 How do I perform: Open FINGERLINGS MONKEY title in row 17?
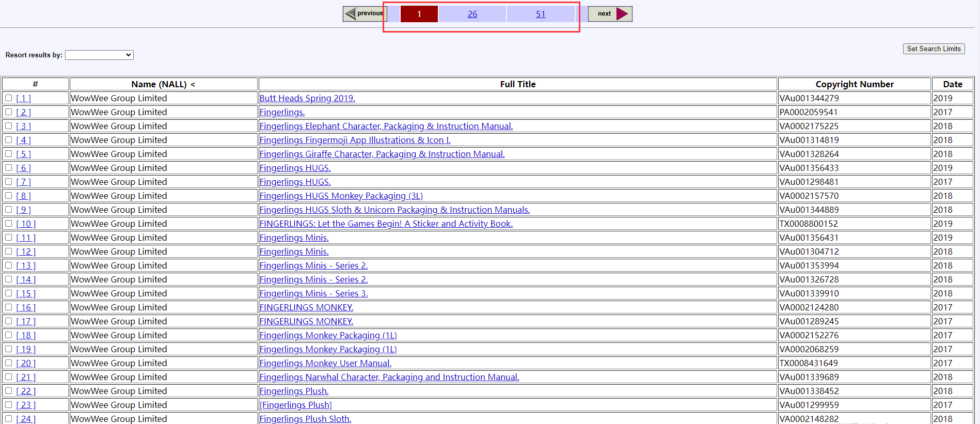[306, 321]
